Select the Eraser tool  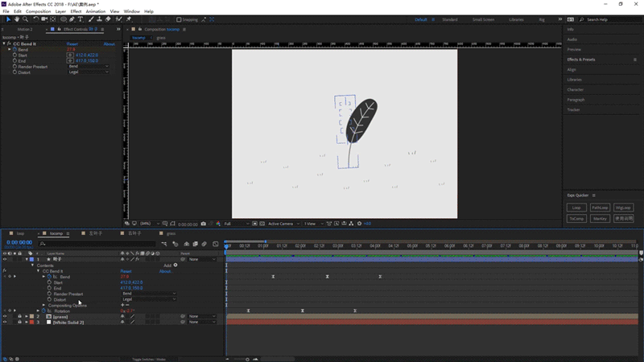[x=108, y=19]
